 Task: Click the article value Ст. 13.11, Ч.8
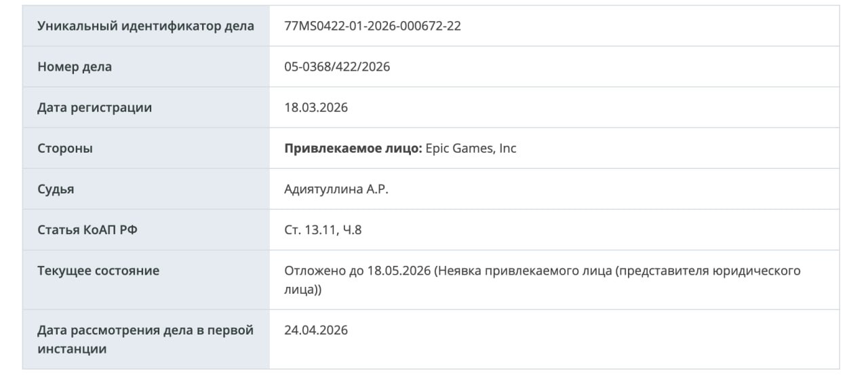tap(323, 230)
